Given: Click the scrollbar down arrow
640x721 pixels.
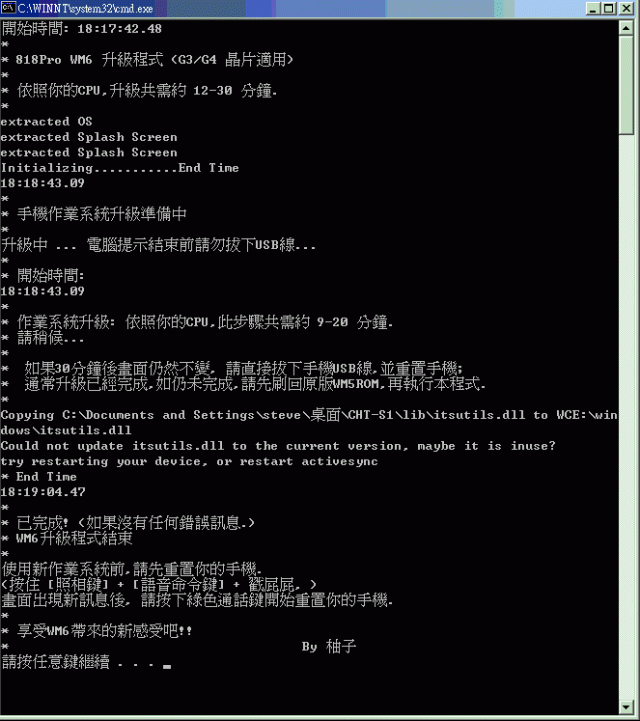Looking at the screenshot, I should (x=626, y=707).
